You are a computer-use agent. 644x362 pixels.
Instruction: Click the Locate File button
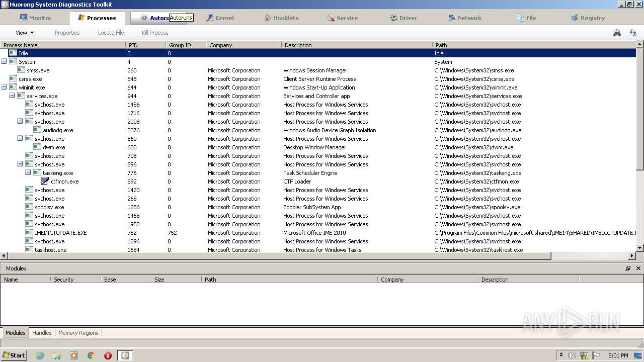111,33
